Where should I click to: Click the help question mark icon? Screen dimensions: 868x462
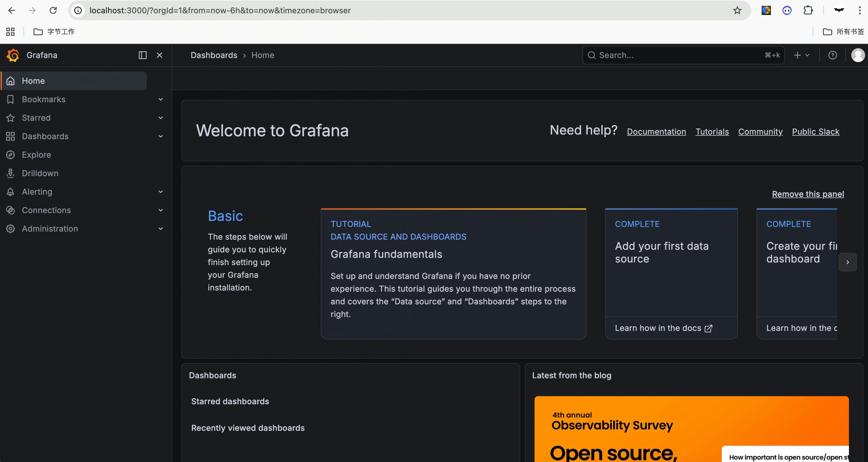(x=832, y=55)
